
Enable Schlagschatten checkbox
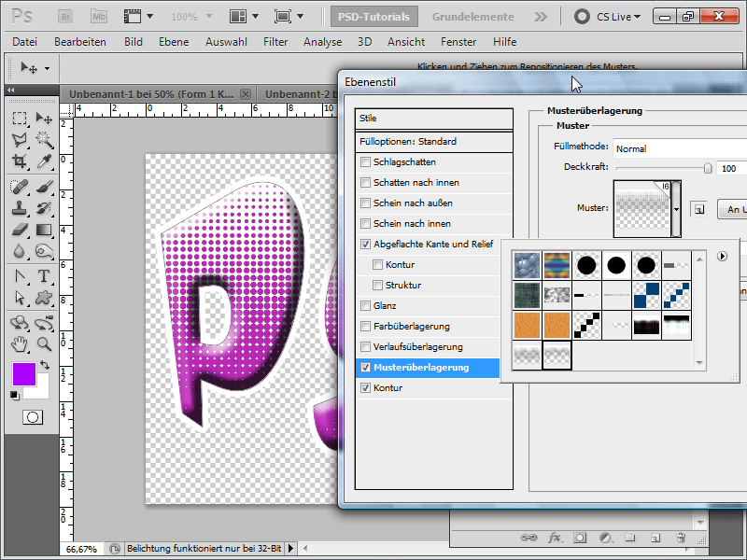pyautogui.click(x=365, y=161)
